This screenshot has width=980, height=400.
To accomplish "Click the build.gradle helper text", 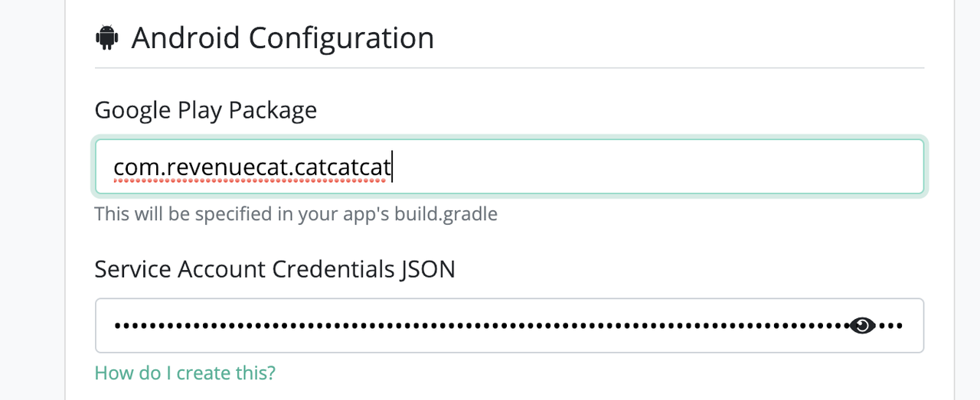I will 446,213.
